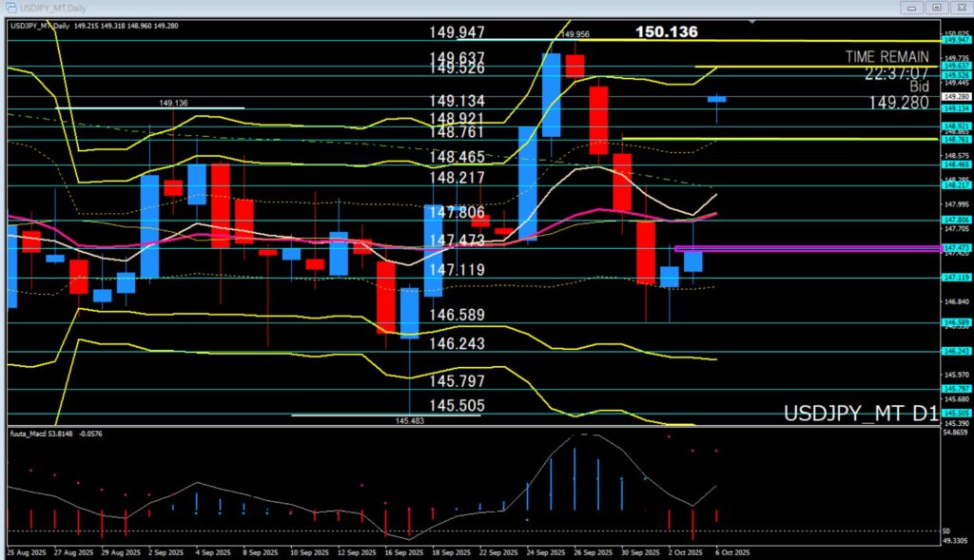Click the 145.483 low price label

tap(409, 419)
